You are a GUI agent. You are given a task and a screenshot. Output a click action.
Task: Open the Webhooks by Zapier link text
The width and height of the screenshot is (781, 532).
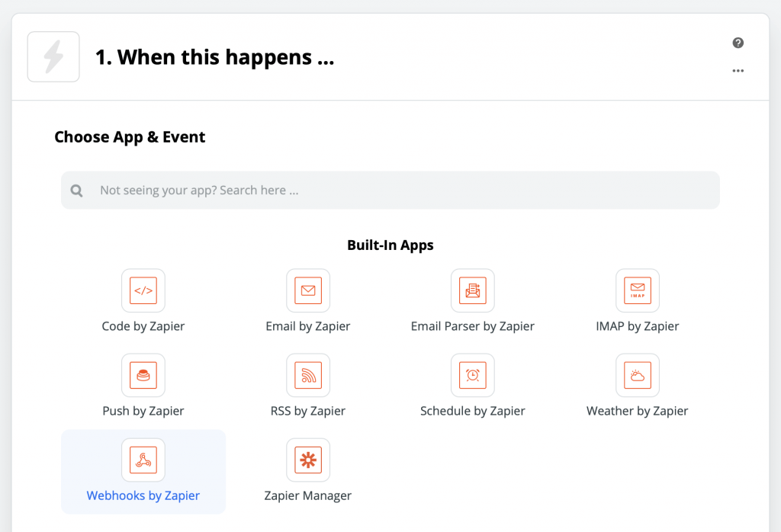pos(143,495)
